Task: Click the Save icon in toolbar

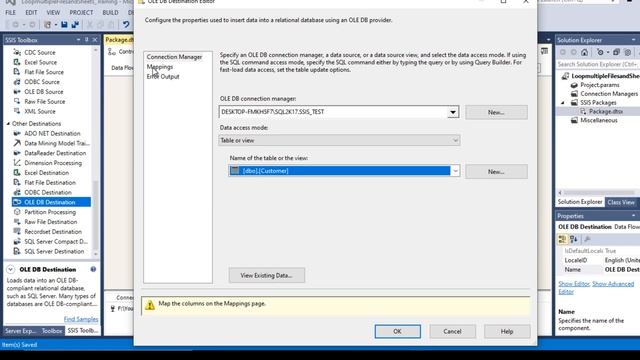Action: 64,25
